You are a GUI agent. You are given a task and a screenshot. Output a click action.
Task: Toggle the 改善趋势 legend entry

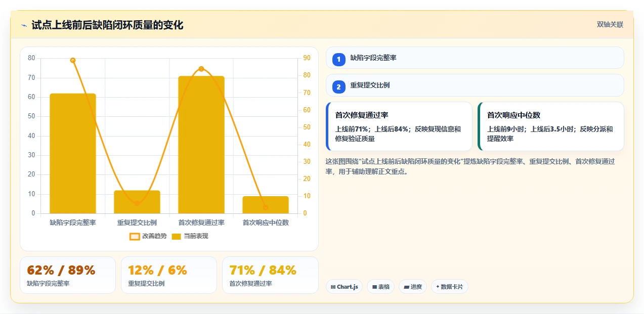(x=148, y=236)
